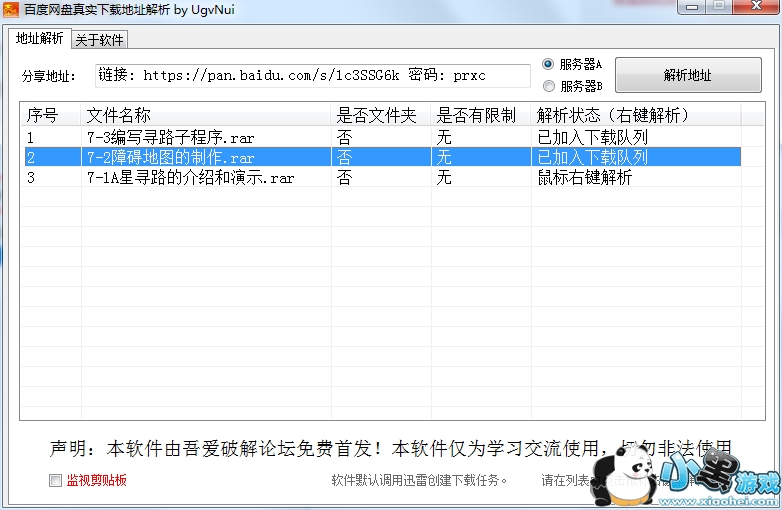Select row 7-1A星寻路的介绍和演示.rar
This screenshot has height=510, width=782.
(383, 177)
